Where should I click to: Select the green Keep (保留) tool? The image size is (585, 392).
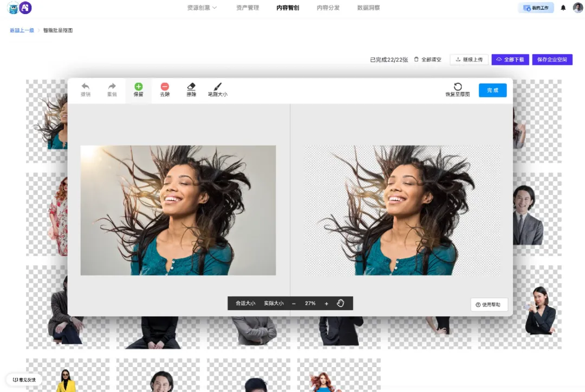tap(139, 90)
